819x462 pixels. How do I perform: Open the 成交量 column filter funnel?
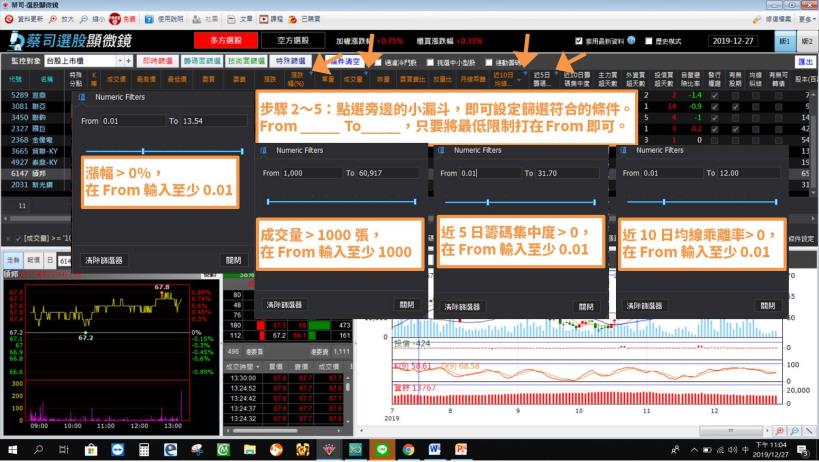366,74
